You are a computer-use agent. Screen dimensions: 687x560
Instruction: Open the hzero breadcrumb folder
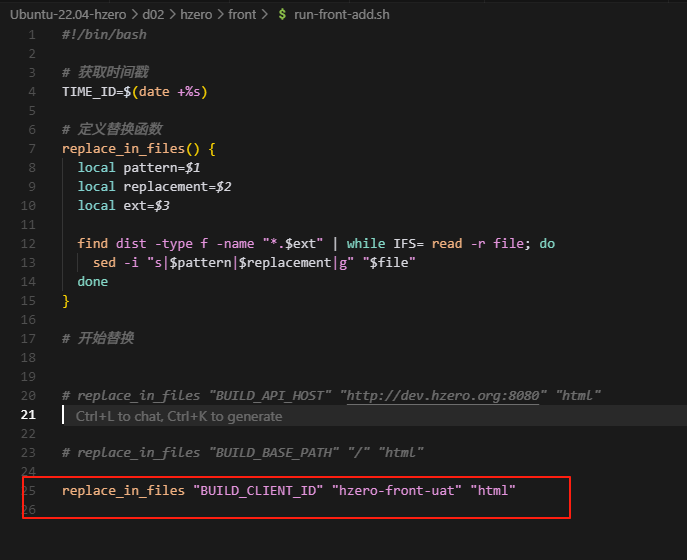[199, 14]
